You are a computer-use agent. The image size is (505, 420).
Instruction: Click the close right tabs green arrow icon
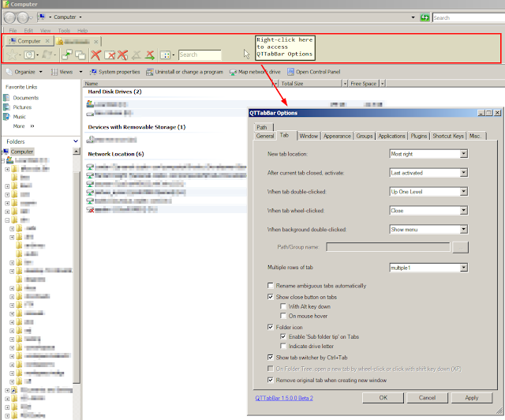pyautogui.click(x=150, y=54)
